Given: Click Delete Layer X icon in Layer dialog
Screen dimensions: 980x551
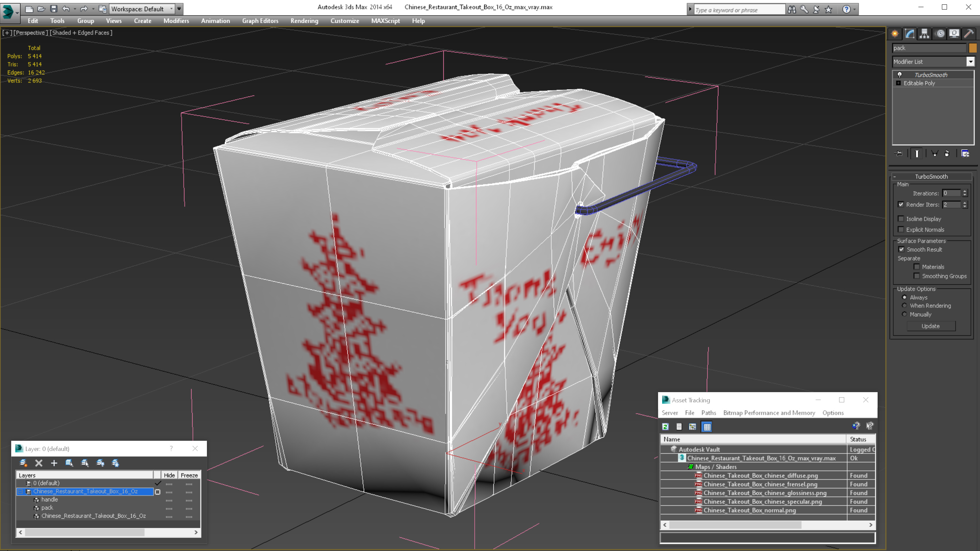Looking at the screenshot, I should point(39,463).
